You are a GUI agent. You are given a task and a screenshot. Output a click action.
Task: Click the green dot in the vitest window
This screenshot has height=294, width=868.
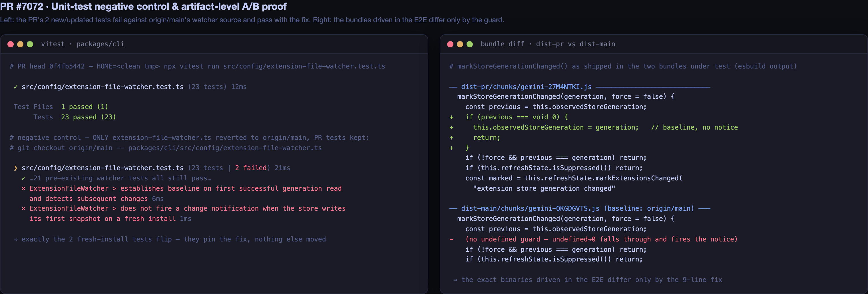click(30, 44)
